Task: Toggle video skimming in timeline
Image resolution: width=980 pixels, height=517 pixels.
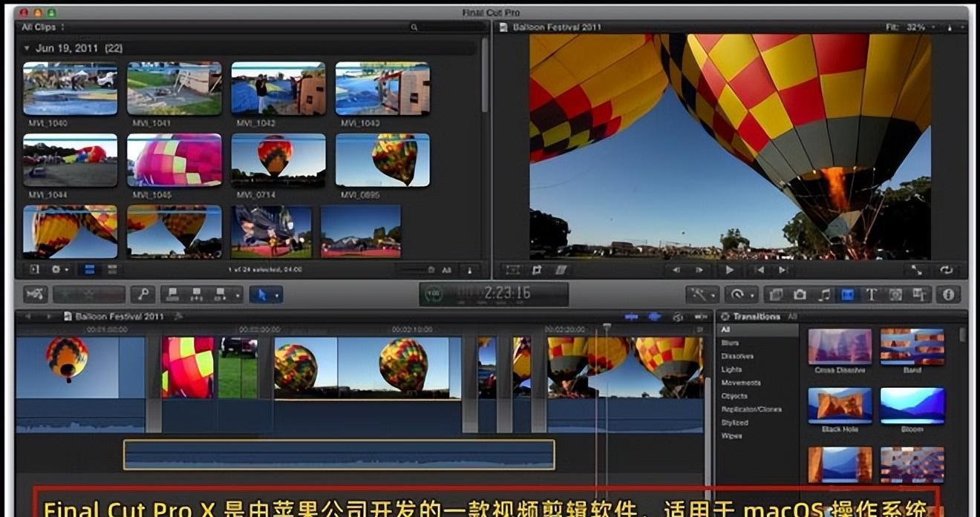Action: pos(631,317)
